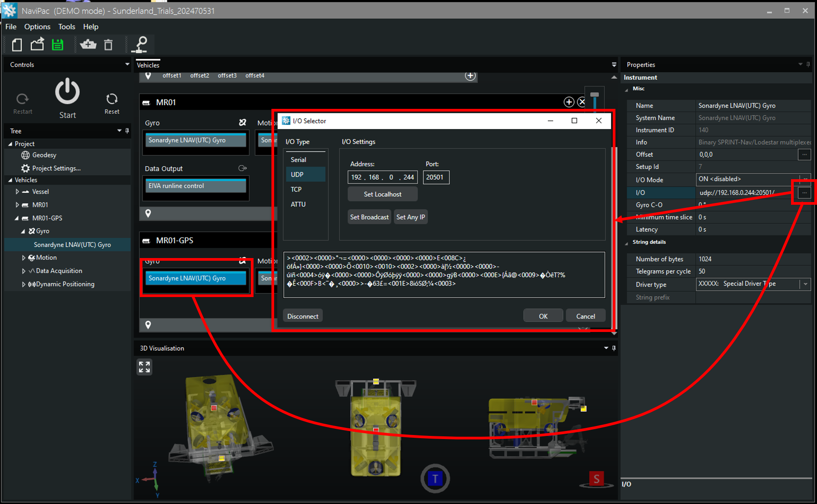Expand the Dynamic Positioning tree node

tap(23, 284)
